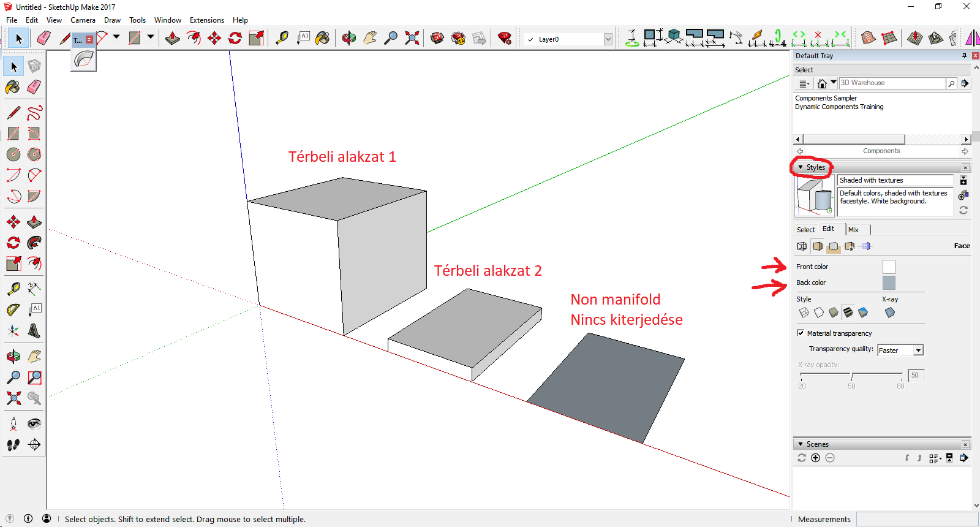Select the Dimension tool

coord(34,288)
